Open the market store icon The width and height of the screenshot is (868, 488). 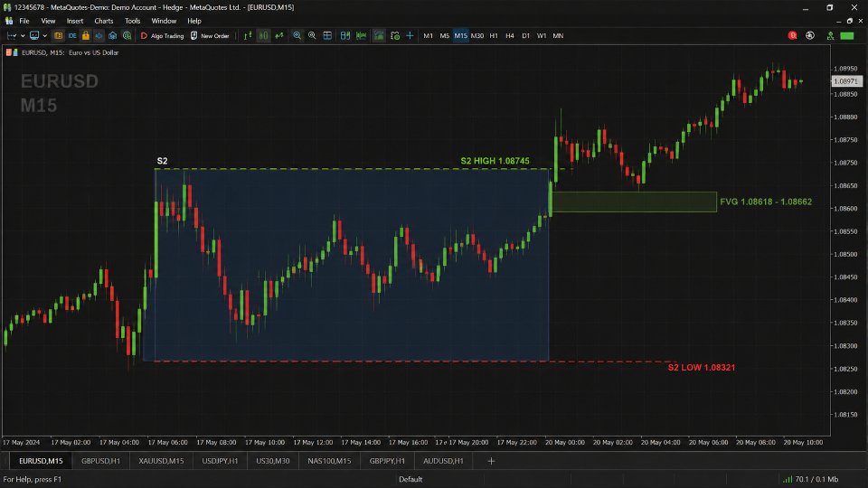(x=113, y=35)
